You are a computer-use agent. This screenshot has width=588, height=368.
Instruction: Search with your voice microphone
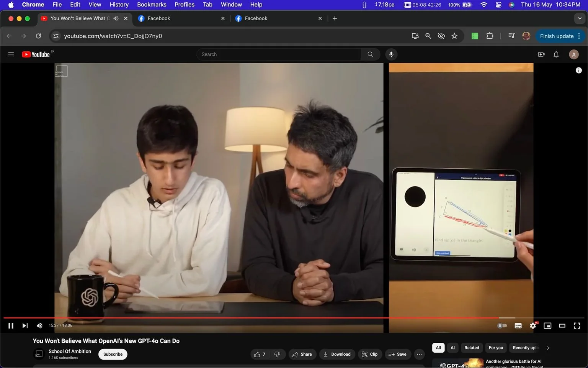click(391, 54)
